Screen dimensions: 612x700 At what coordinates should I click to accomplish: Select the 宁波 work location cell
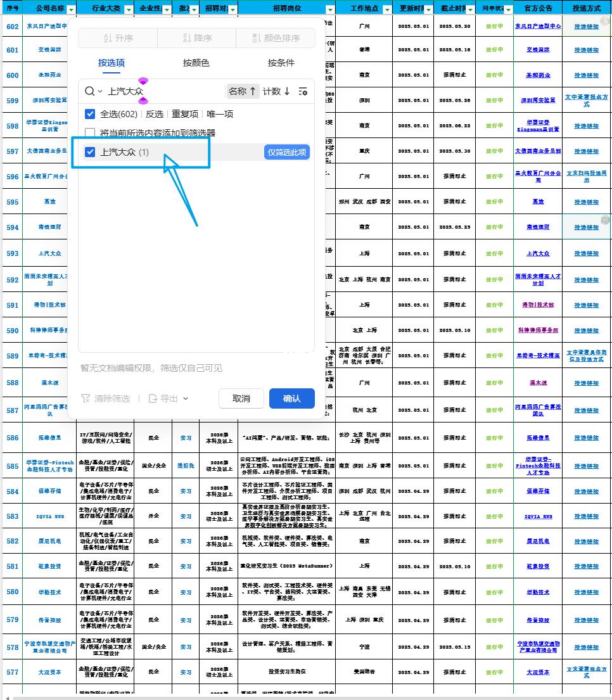[x=364, y=647]
